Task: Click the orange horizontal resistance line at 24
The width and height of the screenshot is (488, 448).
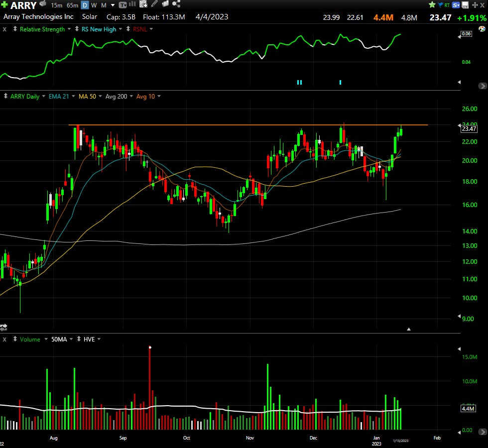Action: (x=248, y=125)
